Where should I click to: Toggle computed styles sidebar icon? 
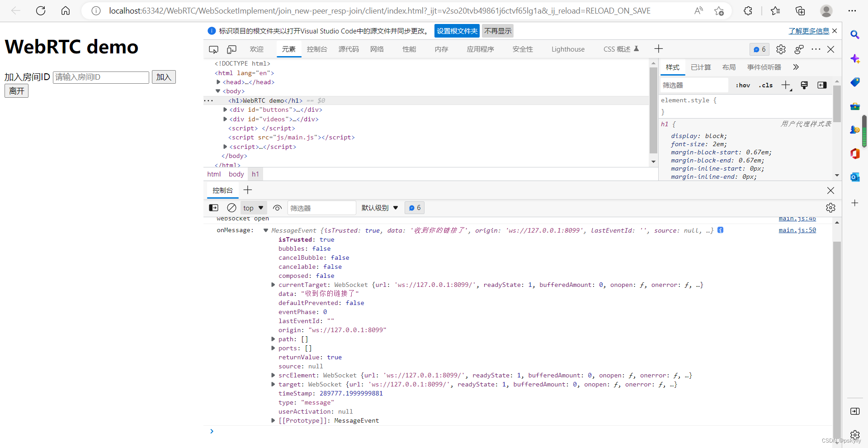tap(822, 85)
